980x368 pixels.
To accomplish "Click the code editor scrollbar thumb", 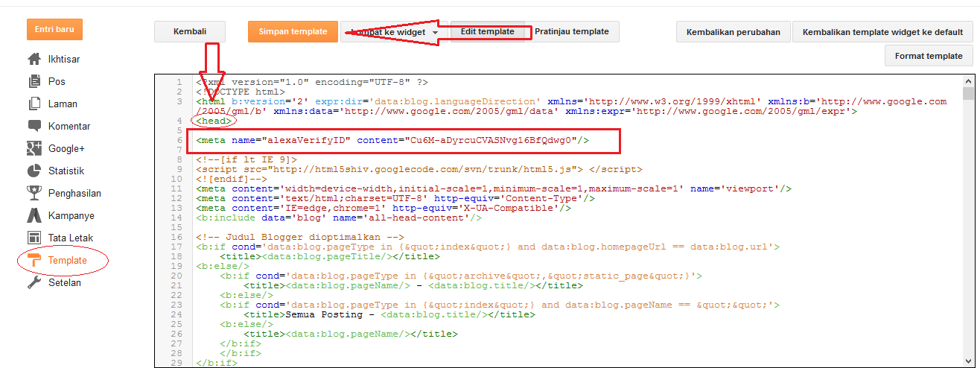I will tap(967, 93).
